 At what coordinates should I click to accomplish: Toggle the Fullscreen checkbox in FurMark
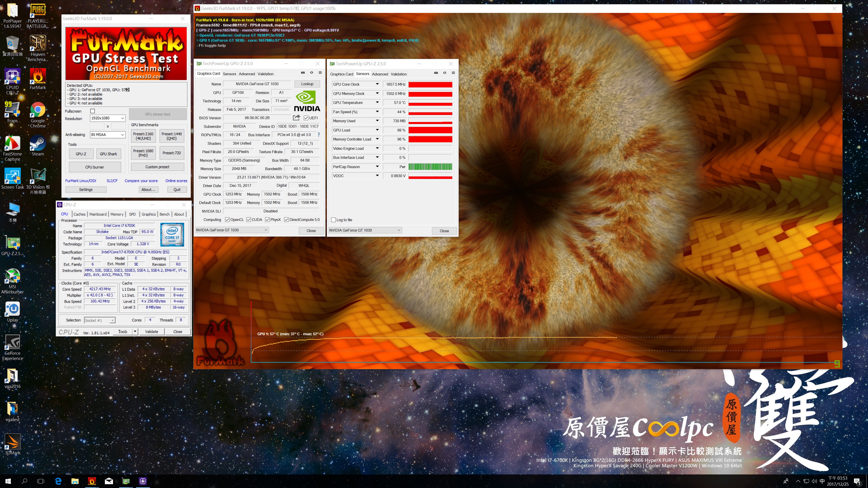[x=93, y=111]
